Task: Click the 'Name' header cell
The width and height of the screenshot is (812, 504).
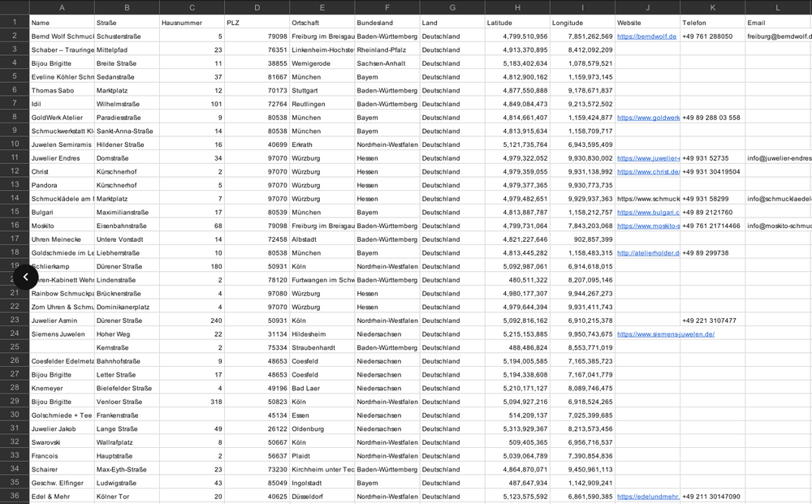Action: 63,23
